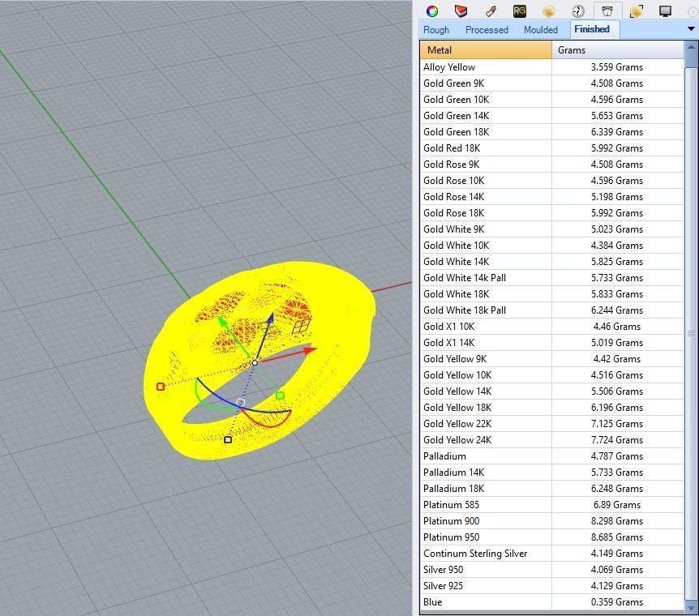Click the gumball green Y-axis move arrow
Viewport: 699px width, 616px height.
[222, 322]
